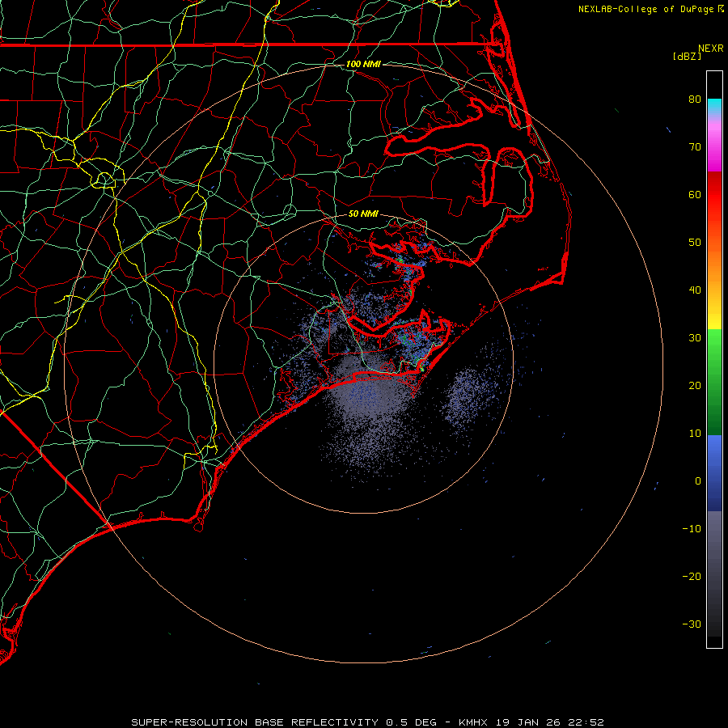The width and height of the screenshot is (728, 728).
Task: Click the 0.5 DEG elevation angle text
Action: 411,722
